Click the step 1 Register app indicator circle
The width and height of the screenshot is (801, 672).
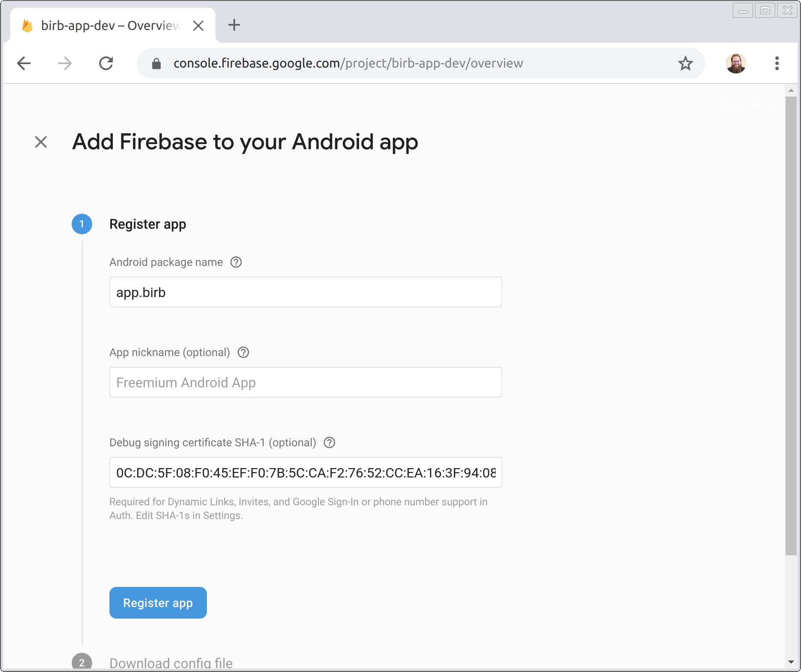(x=82, y=224)
